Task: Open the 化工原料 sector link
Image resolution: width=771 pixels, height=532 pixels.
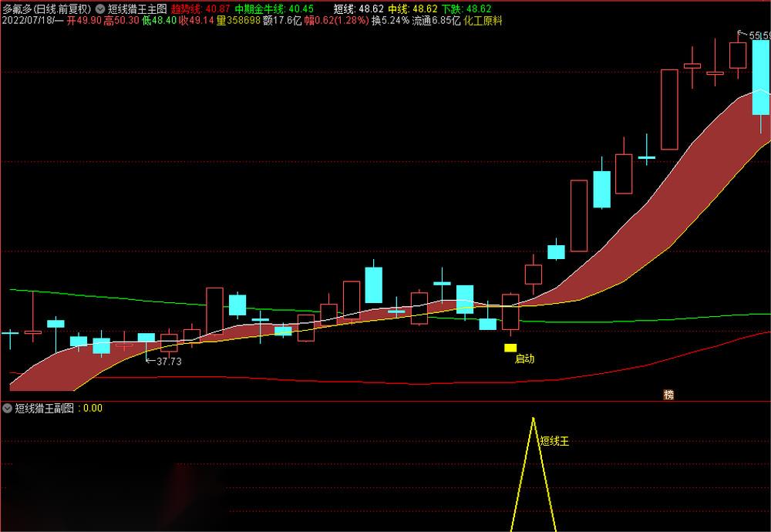Action: (483, 21)
